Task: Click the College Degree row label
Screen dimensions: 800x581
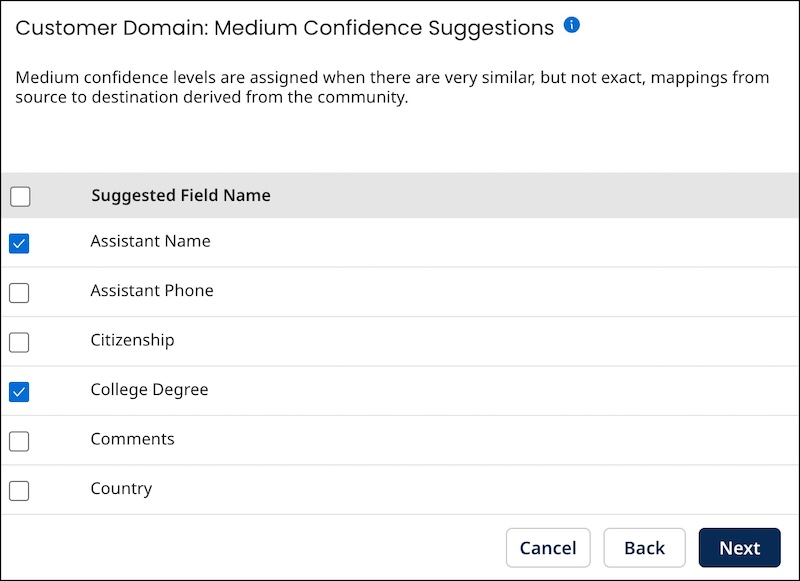Action: click(x=149, y=390)
